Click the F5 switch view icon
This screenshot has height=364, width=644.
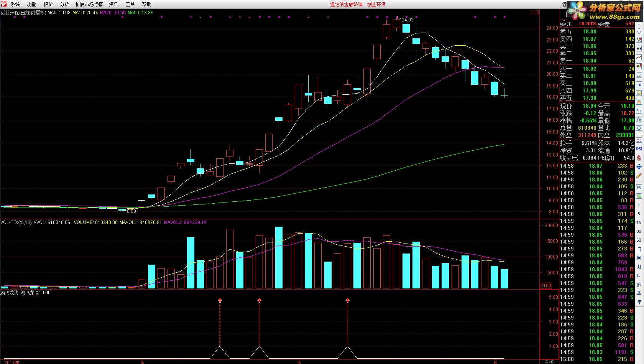pos(639,187)
